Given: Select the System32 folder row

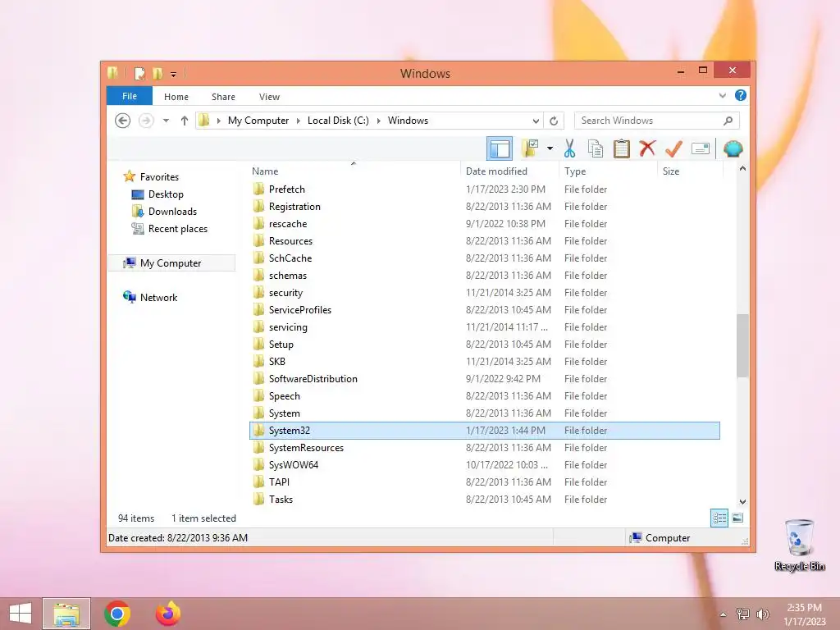Looking at the screenshot, I should (484, 430).
